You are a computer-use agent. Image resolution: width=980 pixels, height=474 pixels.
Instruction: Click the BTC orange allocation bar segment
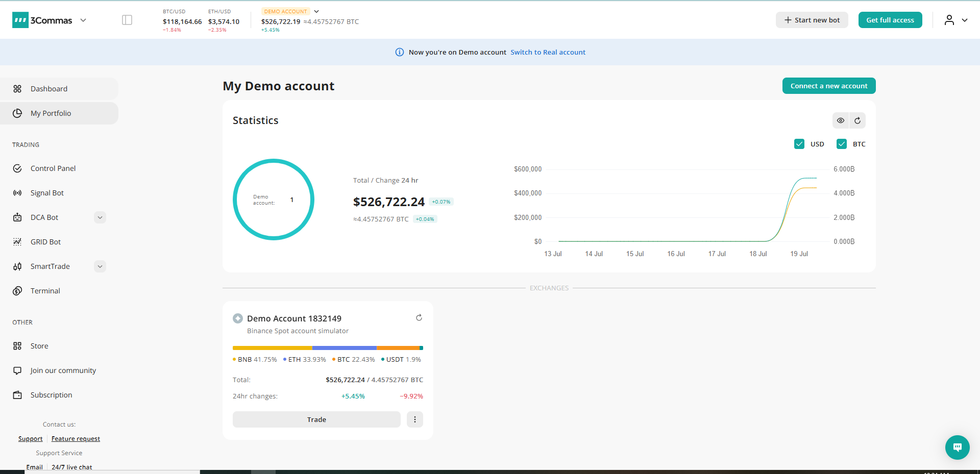click(x=398, y=348)
